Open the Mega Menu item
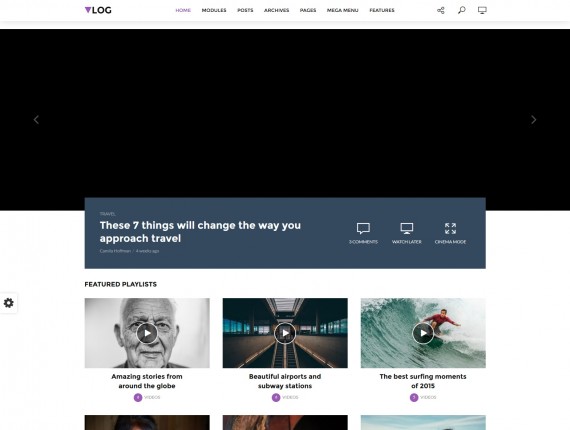The height and width of the screenshot is (430, 570). coord(342,10)
